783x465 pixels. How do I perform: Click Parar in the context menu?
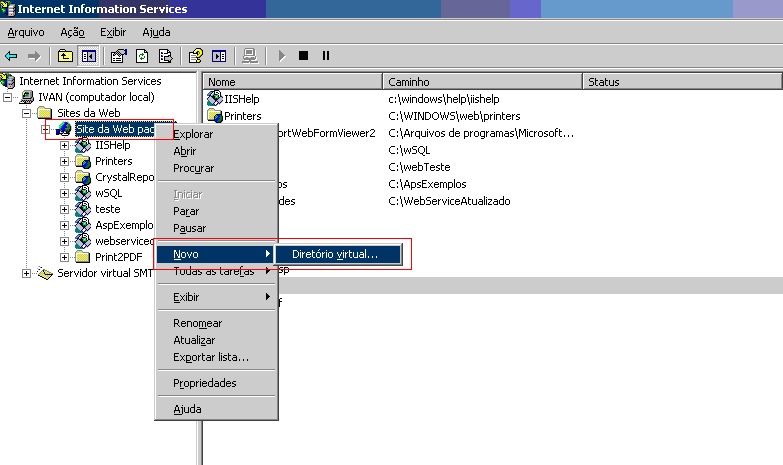(186, 211)
